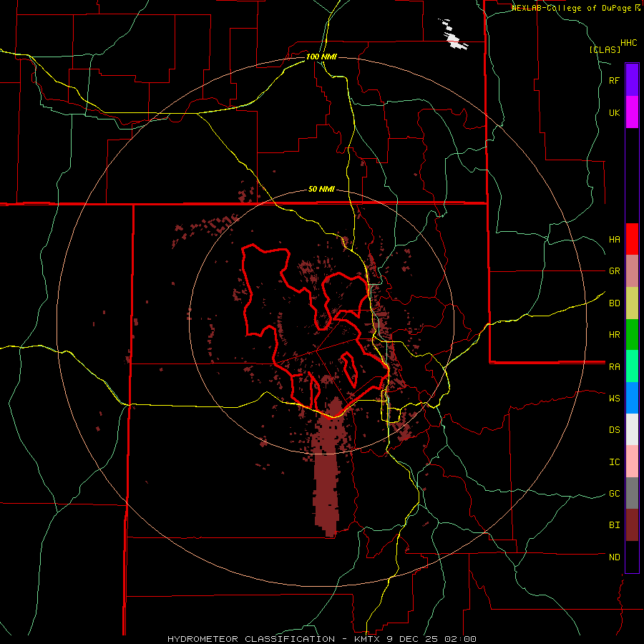Click the purple RF color swatch

[x=632, y=79]
